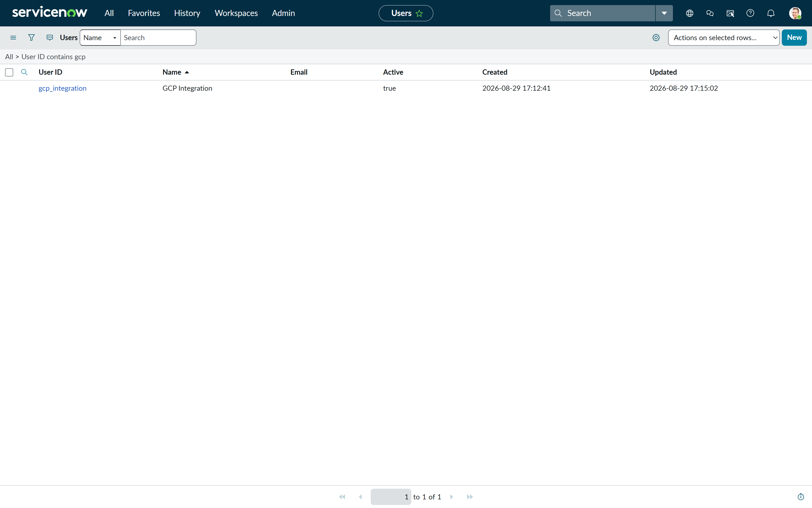The image size is (812, 508).
Task: Expand the global search options dropdown arrow
Action: (664, 13)
